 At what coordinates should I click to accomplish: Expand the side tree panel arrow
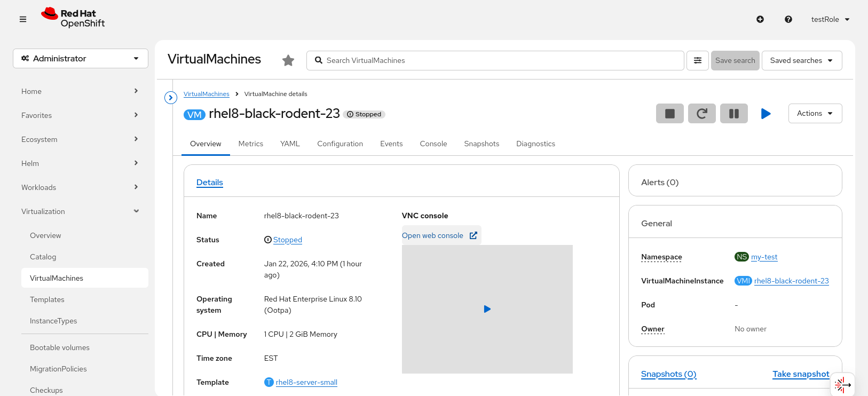click(x=171, y=98)
